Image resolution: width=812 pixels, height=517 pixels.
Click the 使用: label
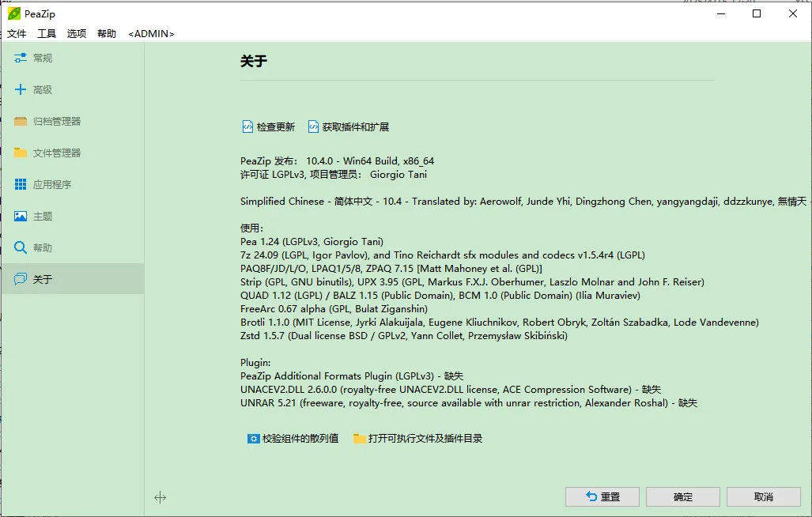tap(252, 228)
